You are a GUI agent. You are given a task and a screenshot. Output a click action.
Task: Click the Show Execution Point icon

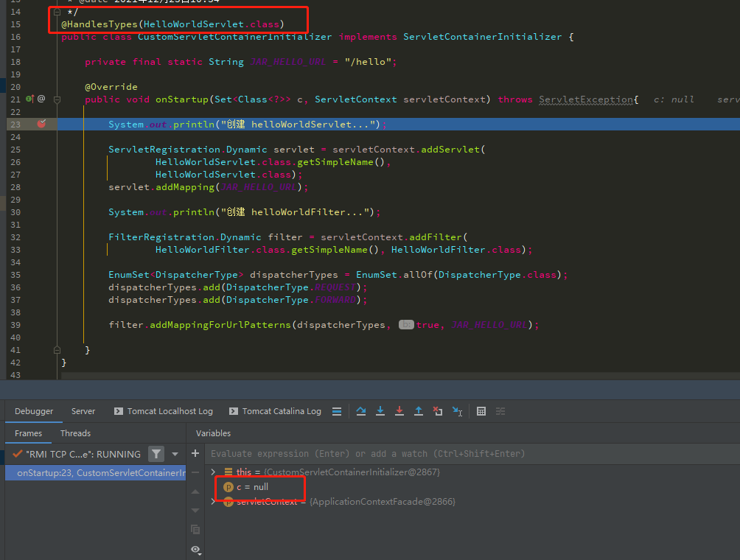[337, 411]
